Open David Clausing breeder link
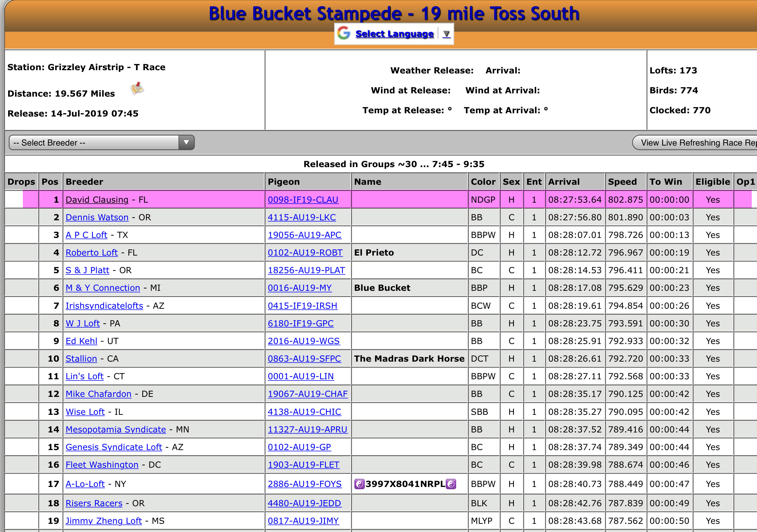Screen dimensions: 757x532 pyautogui.click(x=97, y=199)
